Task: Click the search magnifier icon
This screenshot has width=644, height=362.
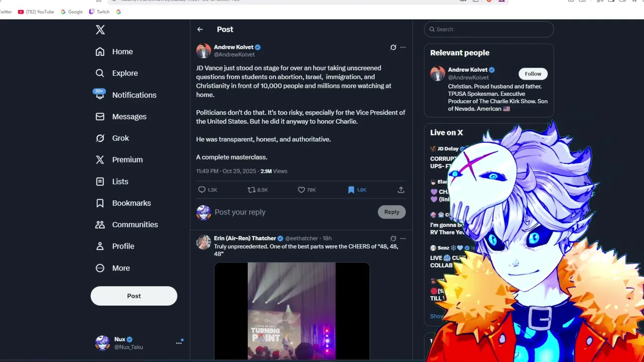Action: pos(432,29)
